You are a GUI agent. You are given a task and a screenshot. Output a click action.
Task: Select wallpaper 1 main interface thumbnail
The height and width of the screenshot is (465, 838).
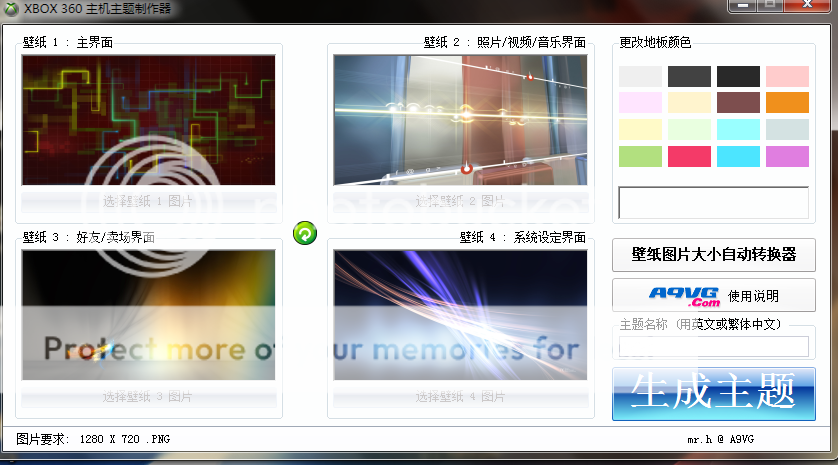(x=148, y=120)
